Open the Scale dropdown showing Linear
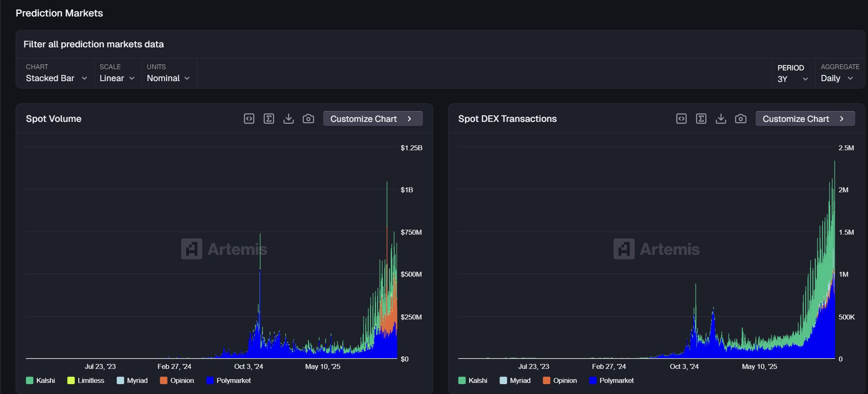868x394 pixels. (x=117, y=73)
